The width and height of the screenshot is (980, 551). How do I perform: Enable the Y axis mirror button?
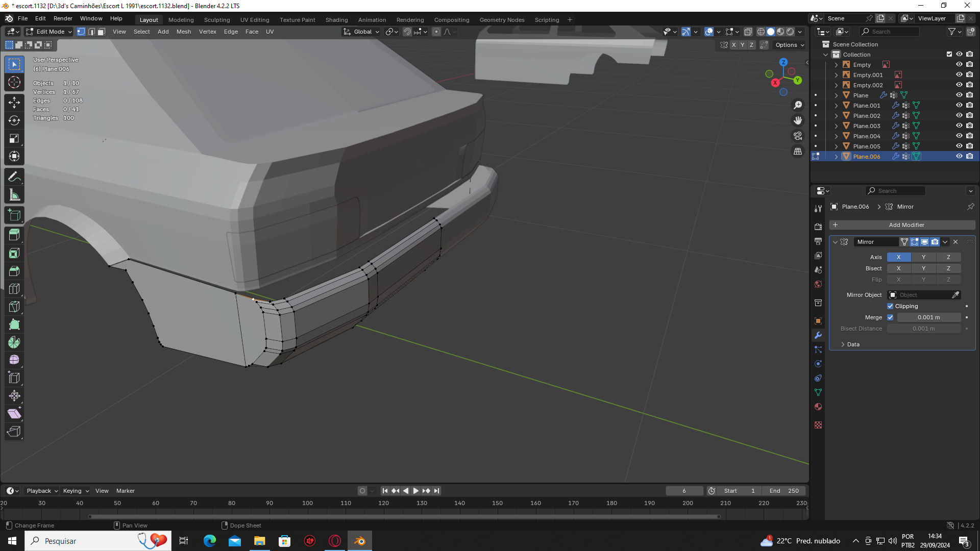pyautogui.click(x=923, y=257)
